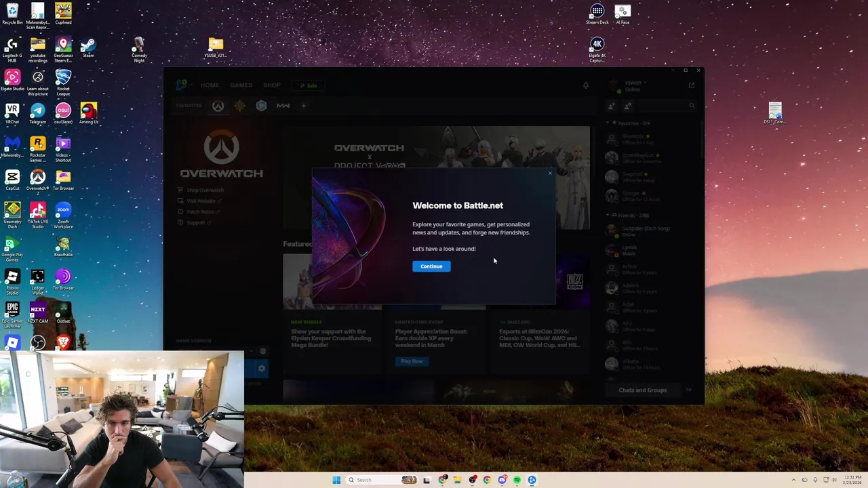Open File Explorer from the taskbar
Image resolution: width=868 pixels, height=488 pixels.
(x=457, y=480)
